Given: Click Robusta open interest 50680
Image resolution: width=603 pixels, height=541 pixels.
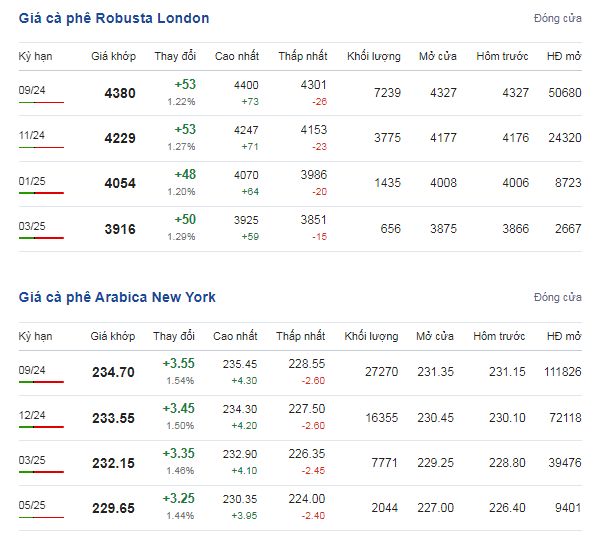Looking at the screenshot, I should coord(565,93).
